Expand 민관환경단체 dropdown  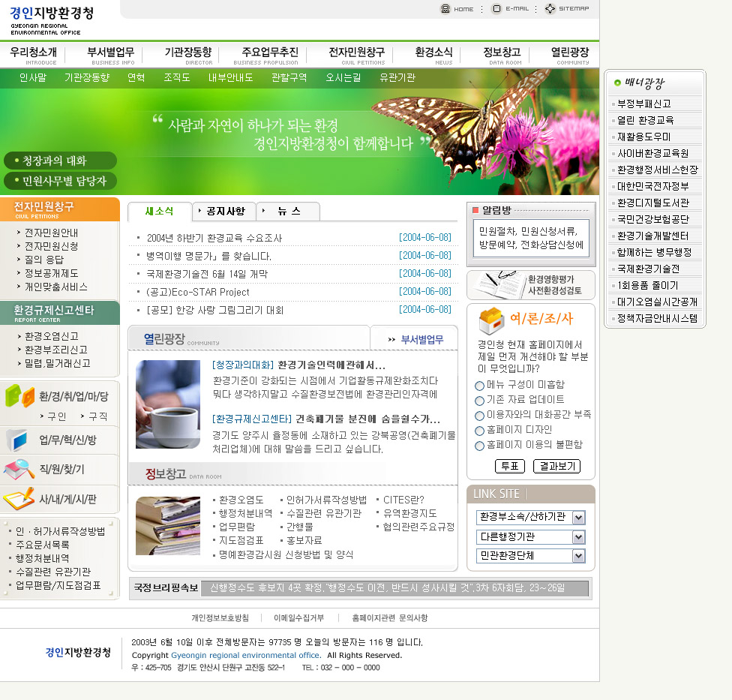tap(578, 556)
